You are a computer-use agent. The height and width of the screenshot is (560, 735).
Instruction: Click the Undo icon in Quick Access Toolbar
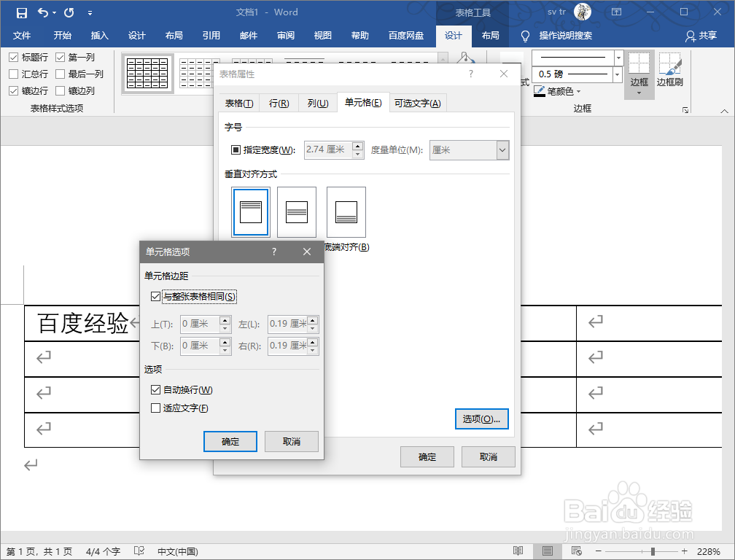pyautogui.click(x=44, y=12)
